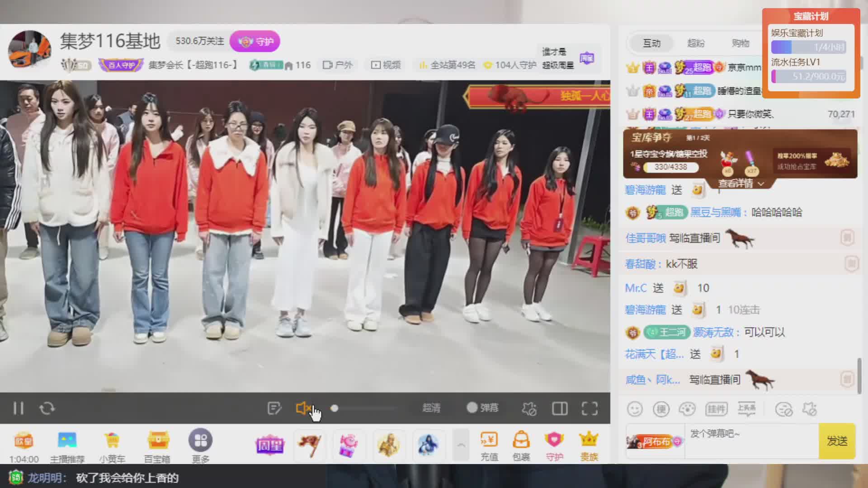Switch to theater mode layout icon
The height and width of the screenshot is (488, 868).
tap(560, 408)
